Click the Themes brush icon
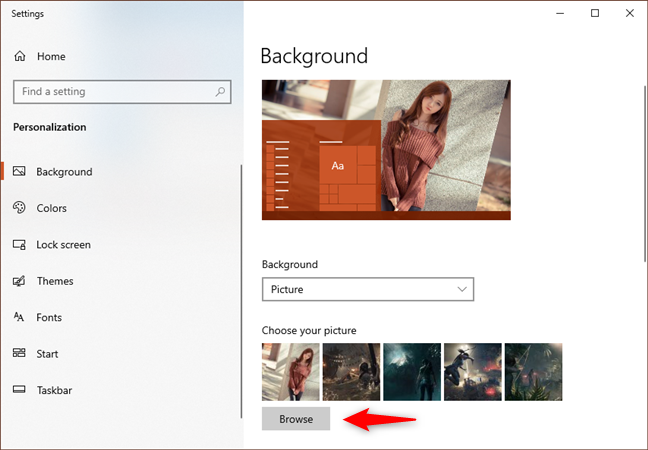The image size is (648, 450). pos(19,281)
